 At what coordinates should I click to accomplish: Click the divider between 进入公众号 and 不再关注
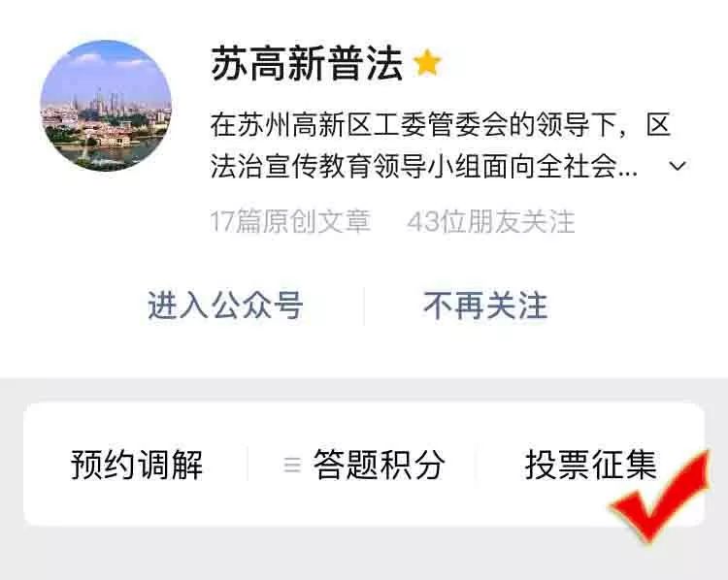coord(364,306)
